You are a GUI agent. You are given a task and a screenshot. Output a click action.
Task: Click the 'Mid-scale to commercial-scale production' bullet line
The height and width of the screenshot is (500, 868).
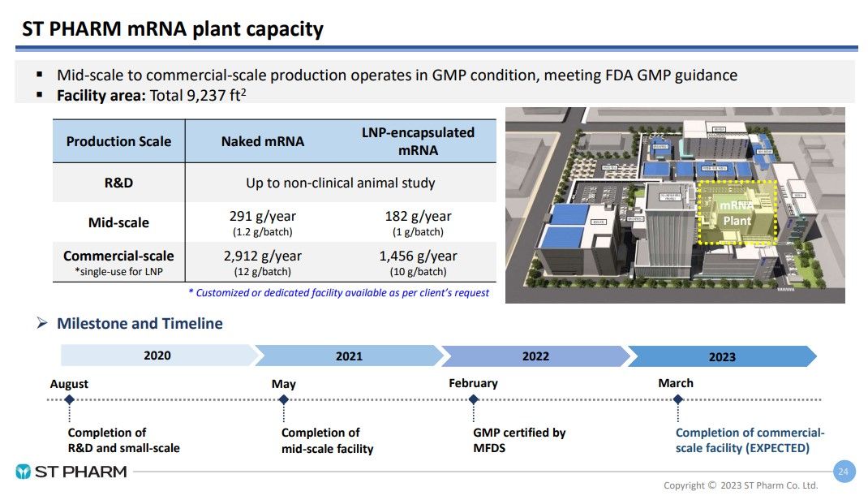[x=397, y=75]
